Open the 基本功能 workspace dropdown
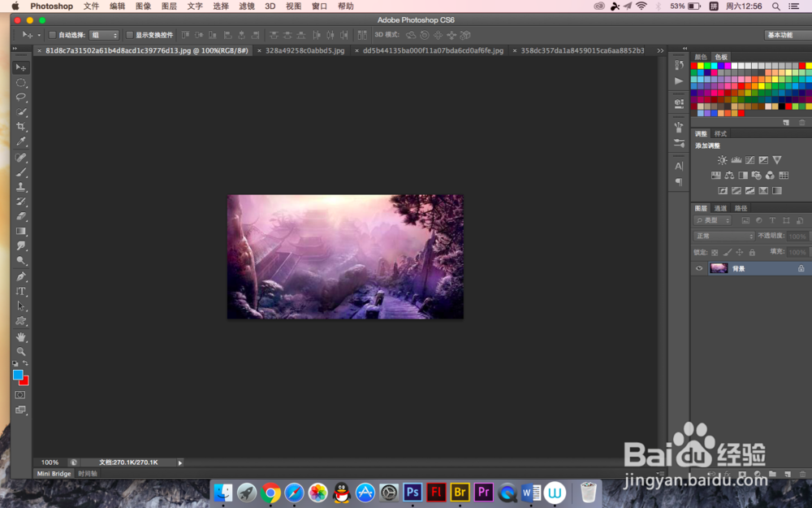Viewport: 812px width, 508px height. tap(788, 35)
